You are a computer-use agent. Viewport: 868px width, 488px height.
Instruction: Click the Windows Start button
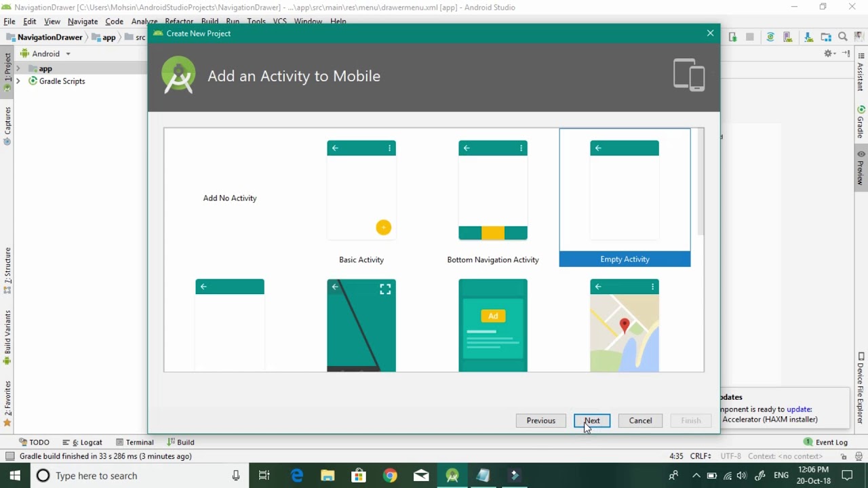[x=15, y=476]
